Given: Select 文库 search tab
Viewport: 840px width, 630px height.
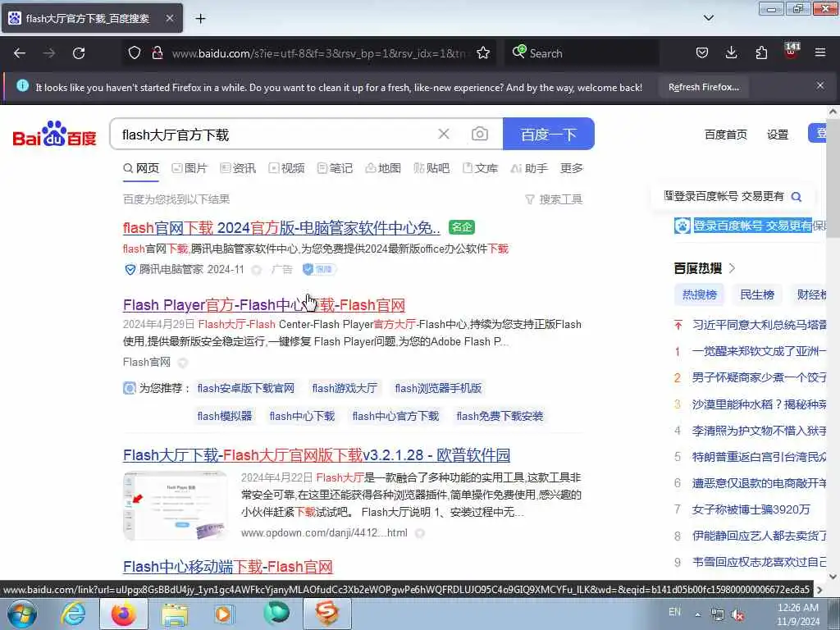Looking at the screenshot, I should pyautogui.click(x=481, y=168).
